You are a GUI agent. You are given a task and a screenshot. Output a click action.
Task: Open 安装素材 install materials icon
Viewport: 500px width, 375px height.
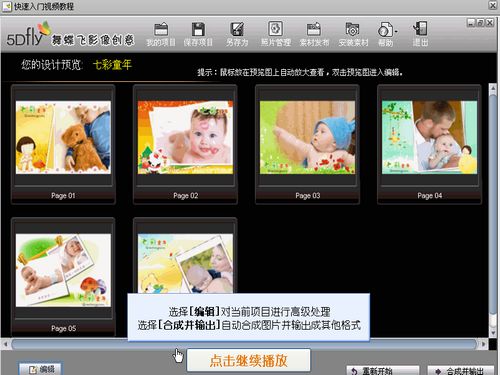353,34
